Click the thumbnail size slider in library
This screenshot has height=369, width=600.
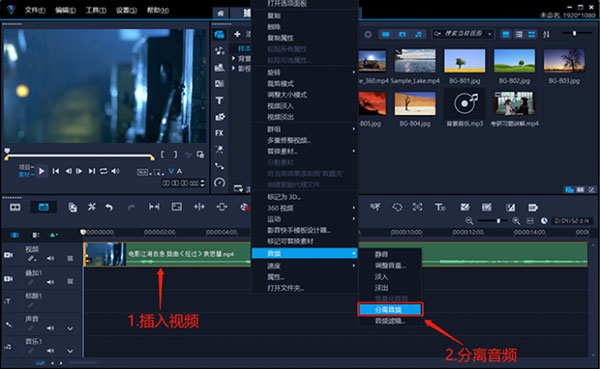574,33
